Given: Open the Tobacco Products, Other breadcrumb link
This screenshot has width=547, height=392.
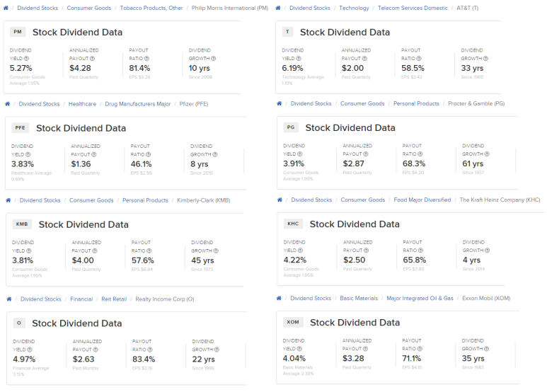Looking at the screenshot, I should (x=151, y=8).
